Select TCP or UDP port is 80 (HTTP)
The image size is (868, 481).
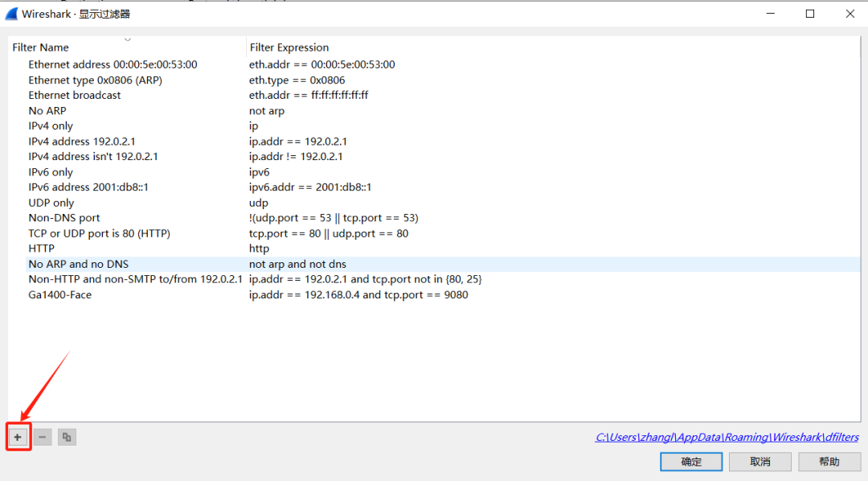[99, 233]
